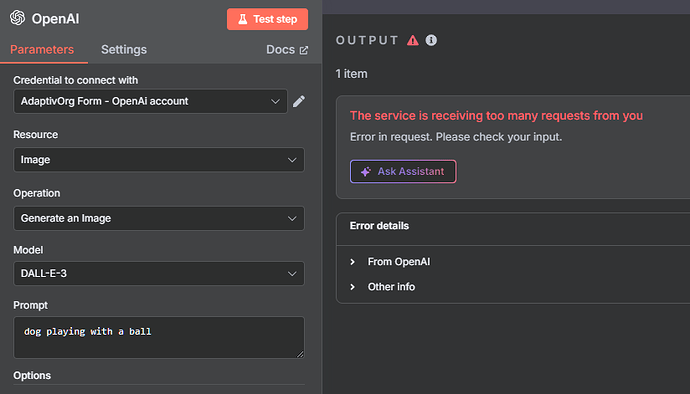The height and width of the screenshot is (394, 690).
Task: Expand the From OpenAI error details
Action: click(390, 261)
